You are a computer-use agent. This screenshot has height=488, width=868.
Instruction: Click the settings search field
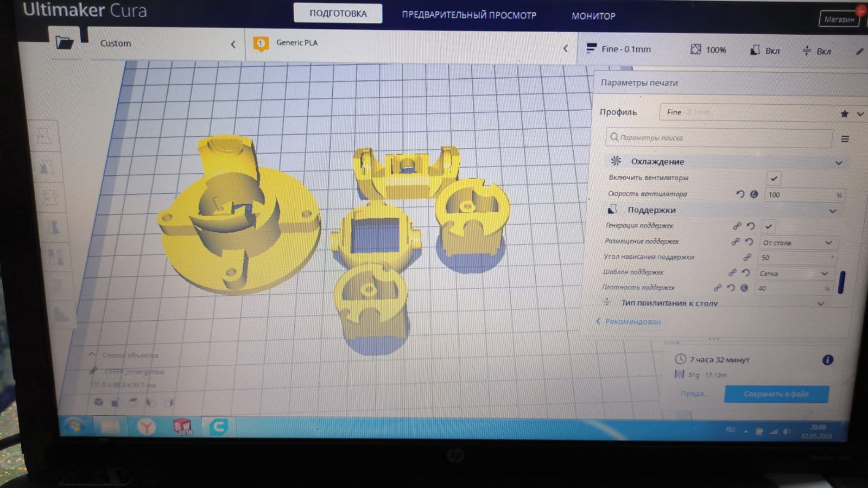click(719, 137)
